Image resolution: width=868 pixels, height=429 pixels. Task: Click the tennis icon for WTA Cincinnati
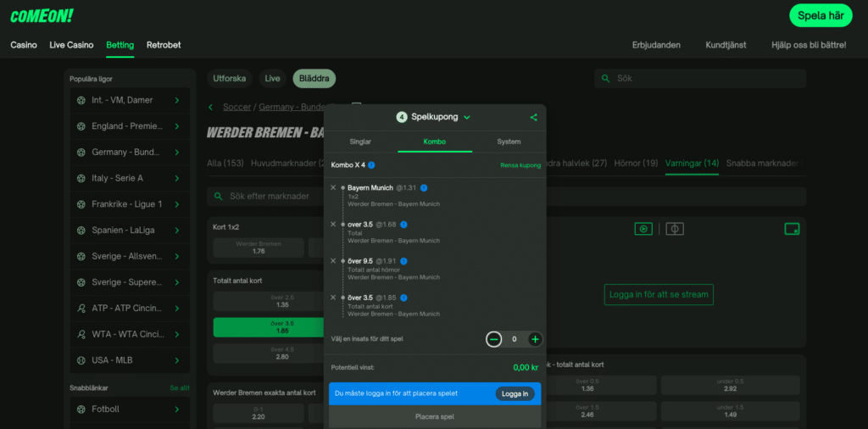pyautogui.click(x=81, y=334)
